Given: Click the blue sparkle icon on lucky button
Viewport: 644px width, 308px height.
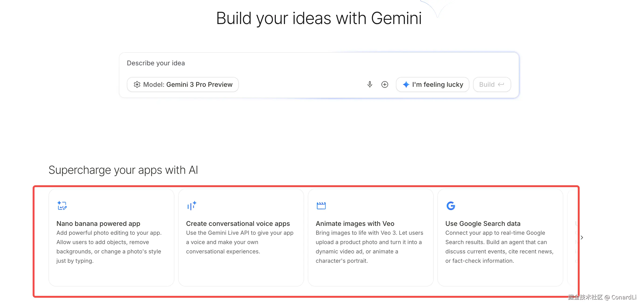Looking at the screenshot, I should pos(406,84).
